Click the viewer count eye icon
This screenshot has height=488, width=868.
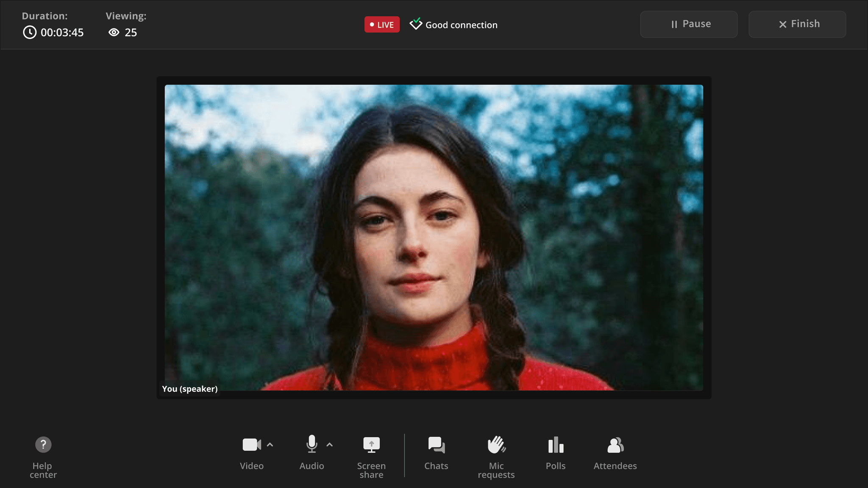point(114,33)
